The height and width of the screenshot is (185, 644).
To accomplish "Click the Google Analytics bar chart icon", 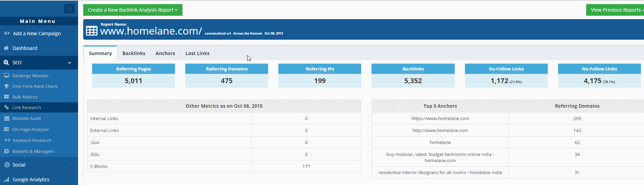I will pyautogui.click(x=7, y=179).
